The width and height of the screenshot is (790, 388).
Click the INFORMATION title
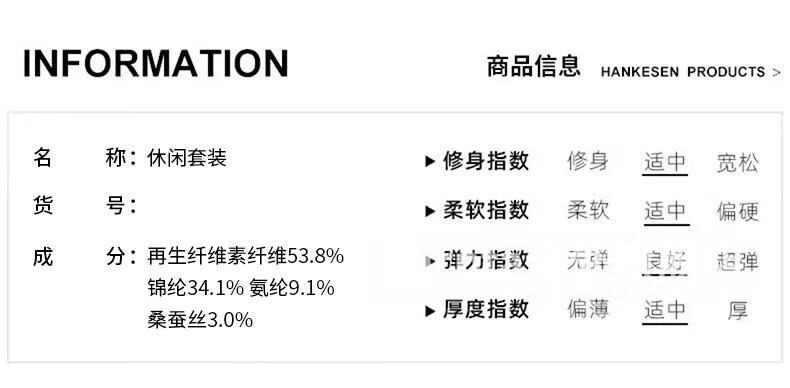(x=156, y=63)
